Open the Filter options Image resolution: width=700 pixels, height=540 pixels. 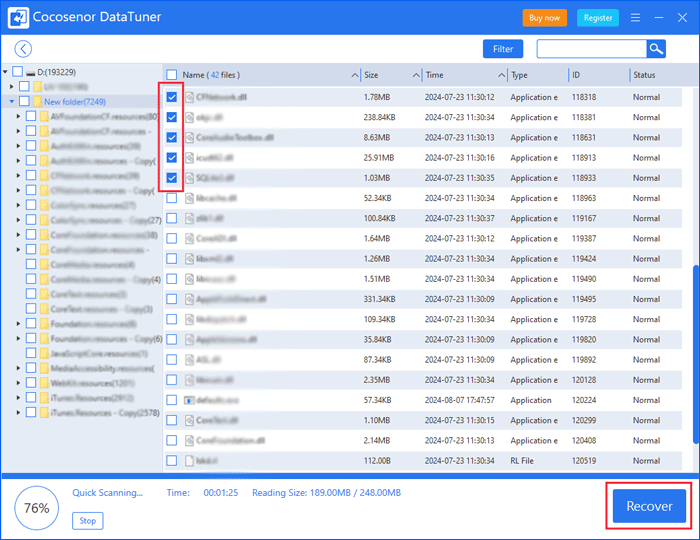(503, 49)
